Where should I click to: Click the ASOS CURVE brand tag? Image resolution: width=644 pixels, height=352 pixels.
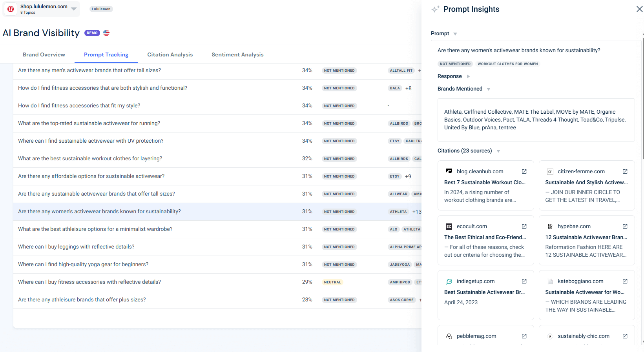pyautogui.click(x=402, y=300)
